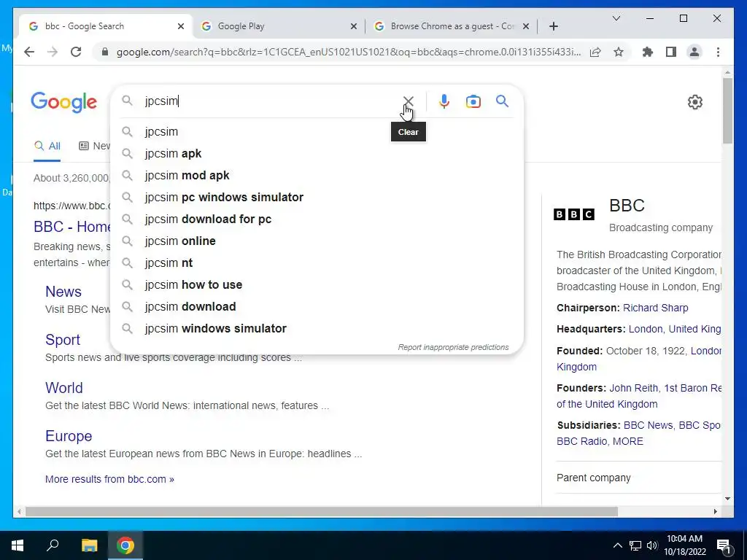The image size is (747, 560).
Task: Select the All results tab
Action: coord(47,146)
